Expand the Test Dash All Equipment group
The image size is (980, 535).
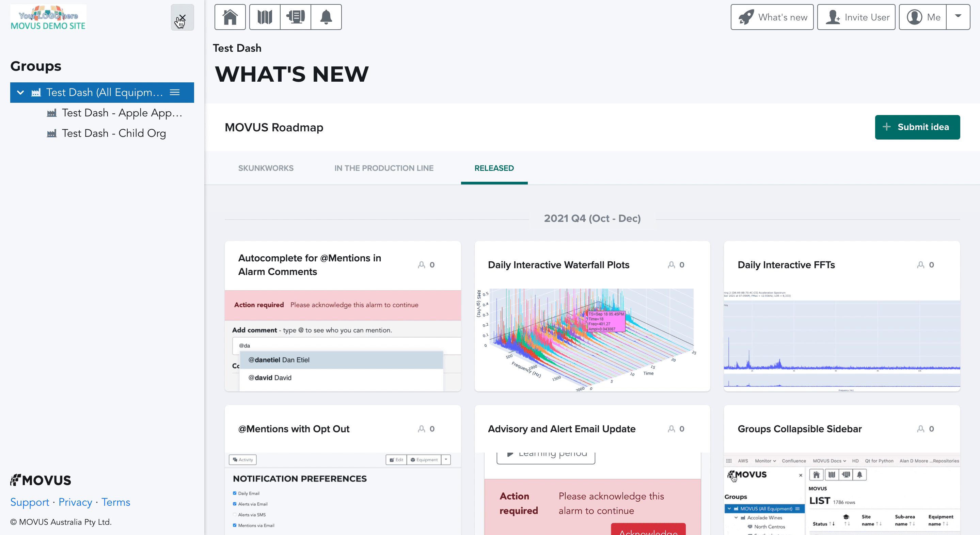coord(21,92)
